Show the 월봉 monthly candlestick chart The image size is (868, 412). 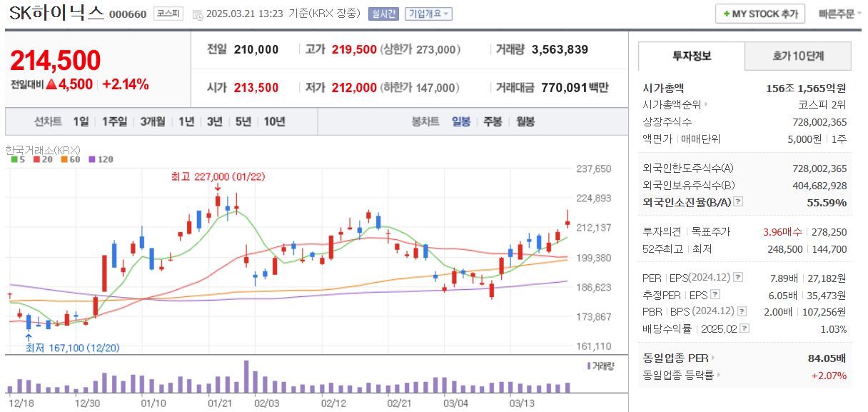point(525,121)
